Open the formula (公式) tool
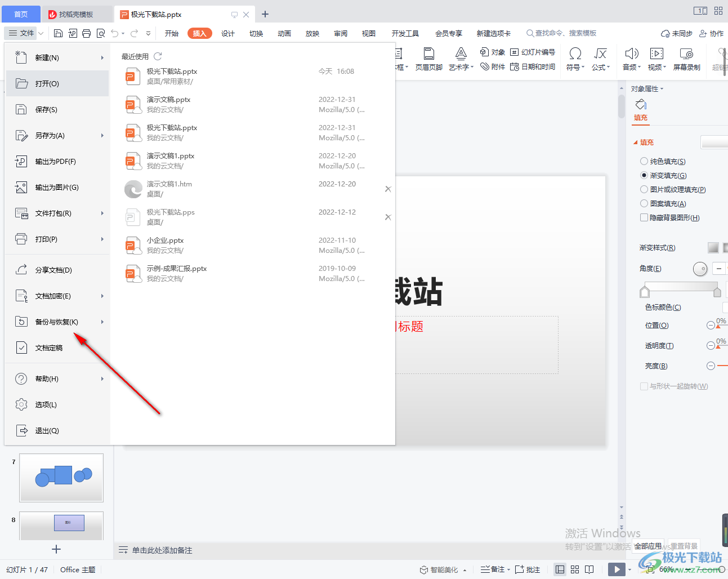The image size is (728, 579). pyautogui.click(x=601, y=59)
